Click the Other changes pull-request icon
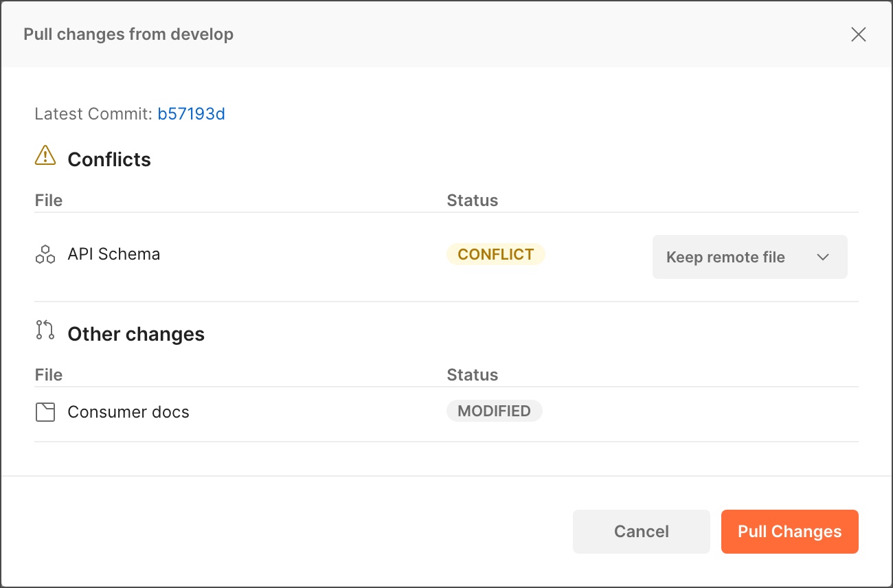The height and width of the screenshot is (588, 893). [45, 330]
